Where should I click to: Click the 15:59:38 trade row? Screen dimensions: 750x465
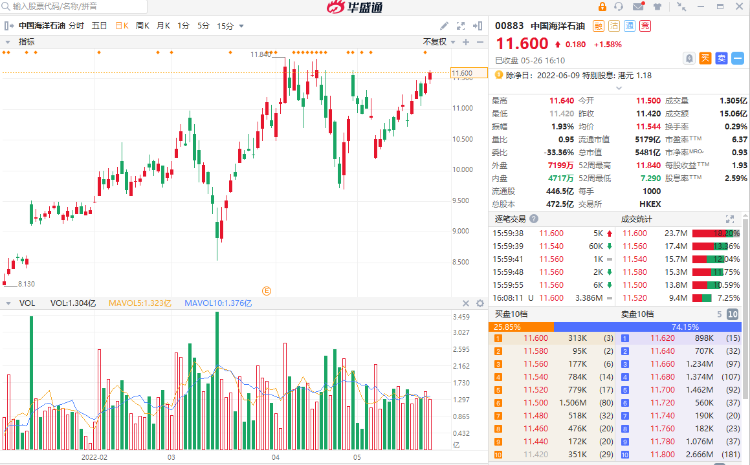point(552,233)
